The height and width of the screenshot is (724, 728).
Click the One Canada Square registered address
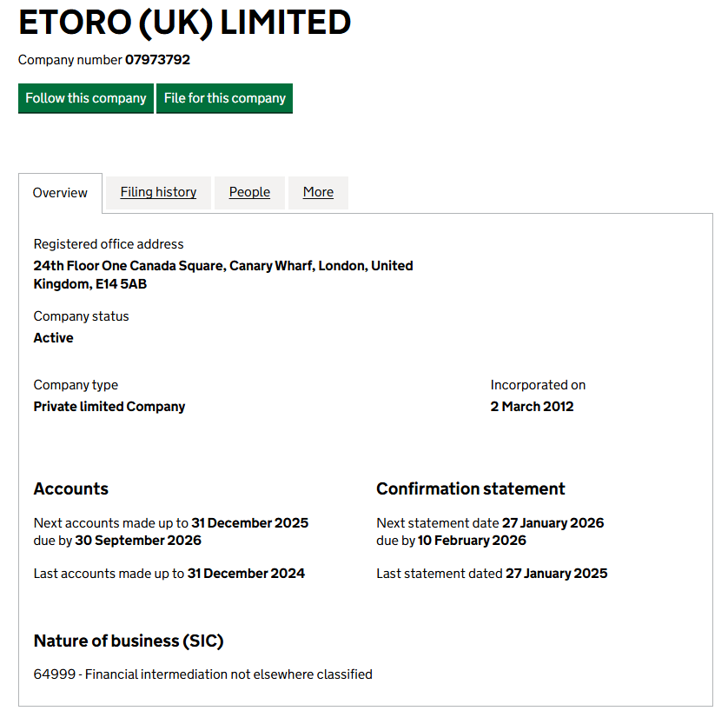(x=223, y=275)
